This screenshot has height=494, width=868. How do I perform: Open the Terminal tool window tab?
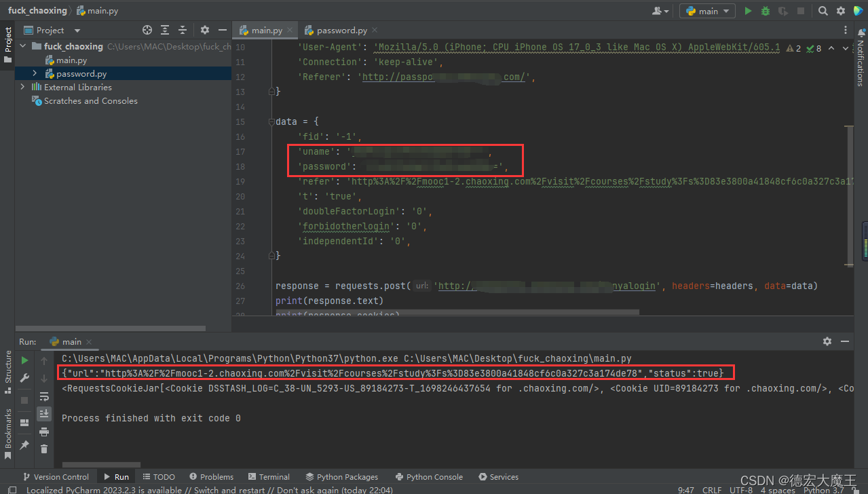pyautogui.click(x=269, y=477)
